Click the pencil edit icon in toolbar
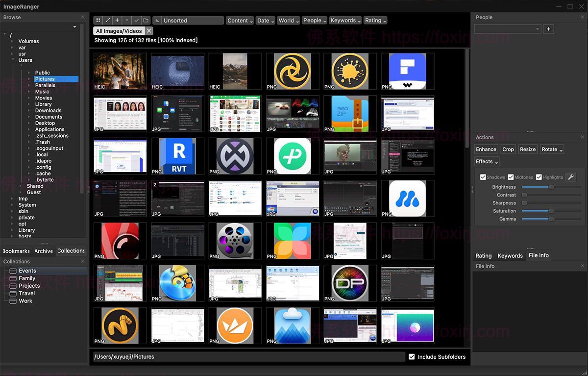This screenshot has width=588, height=376. [107, 20]
